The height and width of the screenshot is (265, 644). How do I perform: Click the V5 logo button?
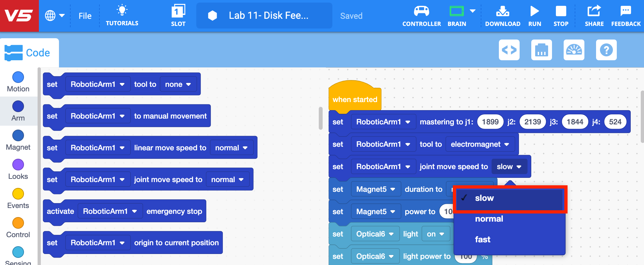[19, 16]
